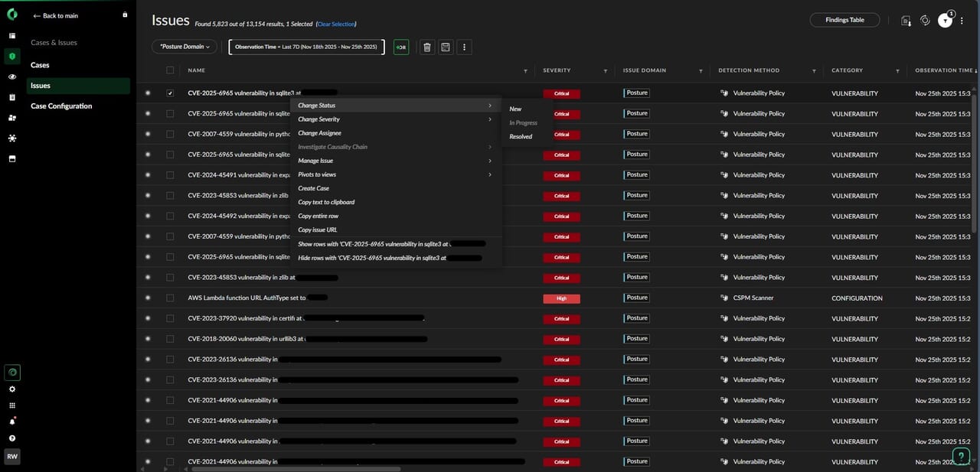Uncheck the selected first CVE-2025-6965 row checkbox
Viewport: 980px width, 472px height.
(x=170, y=93)
